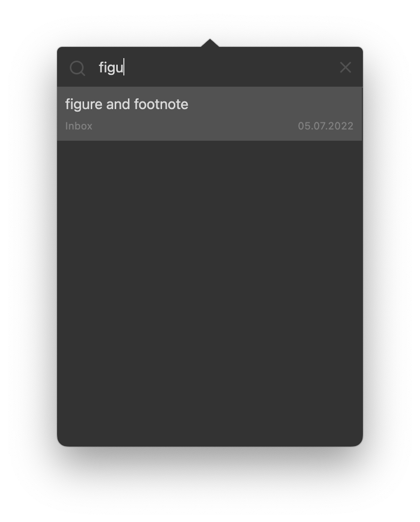Click the middle of the empty results list
The width and height of the screenshot is (420, 522).
(x=209, y=293)
